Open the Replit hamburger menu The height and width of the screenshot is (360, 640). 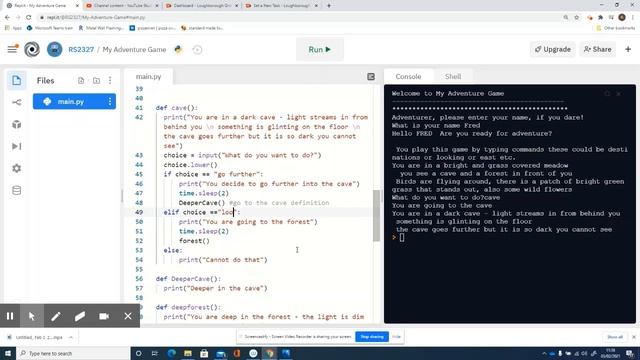12,49
